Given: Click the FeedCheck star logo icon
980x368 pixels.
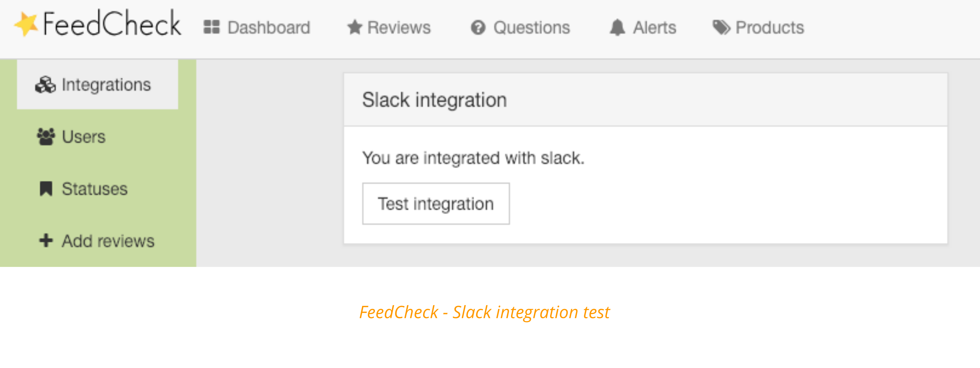Looking at the screenshot, I should click(26, 24).
